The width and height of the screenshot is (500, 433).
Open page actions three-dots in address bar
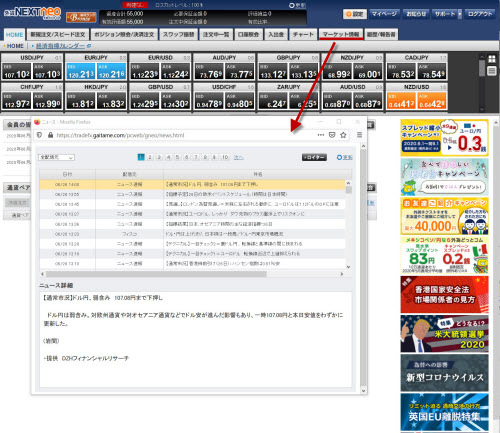tap(321, 135)
